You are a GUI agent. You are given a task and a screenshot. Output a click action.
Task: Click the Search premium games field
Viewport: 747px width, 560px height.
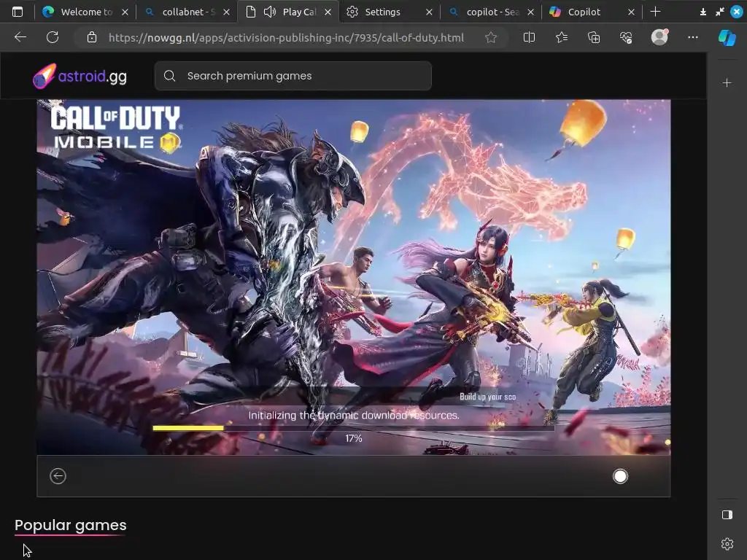click(293, 76)
